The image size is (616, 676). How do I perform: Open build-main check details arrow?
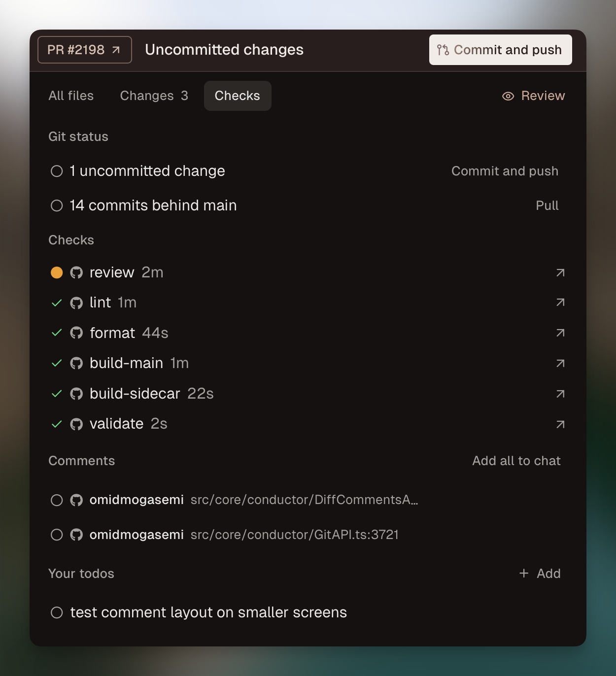tap(560, 364)
